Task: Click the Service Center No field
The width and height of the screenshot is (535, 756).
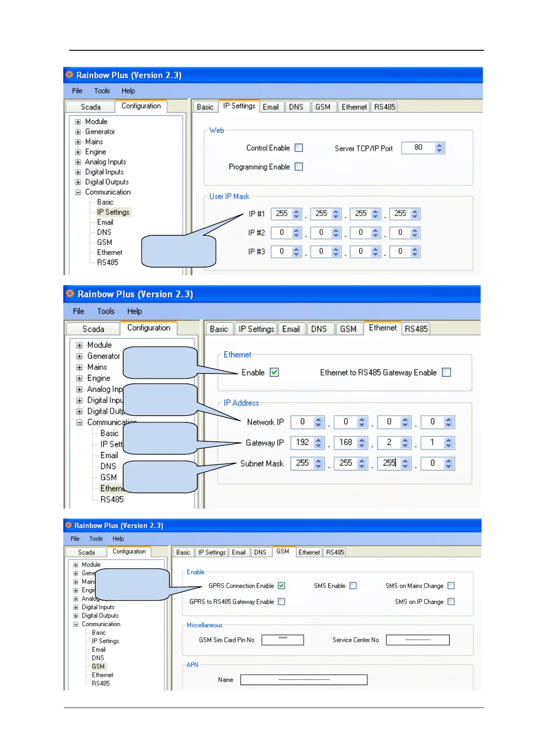Action: pos(418,640)
